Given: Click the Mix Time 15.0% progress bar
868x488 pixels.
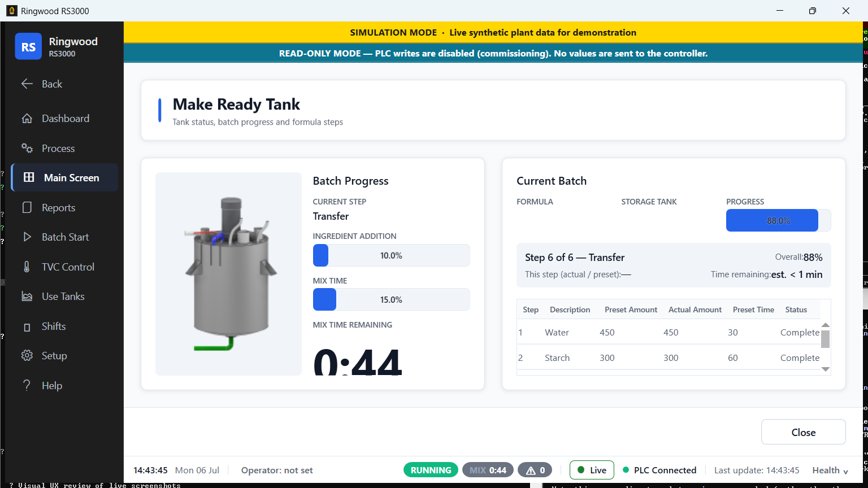Looking at the screenshot, I should click(391, 299).
